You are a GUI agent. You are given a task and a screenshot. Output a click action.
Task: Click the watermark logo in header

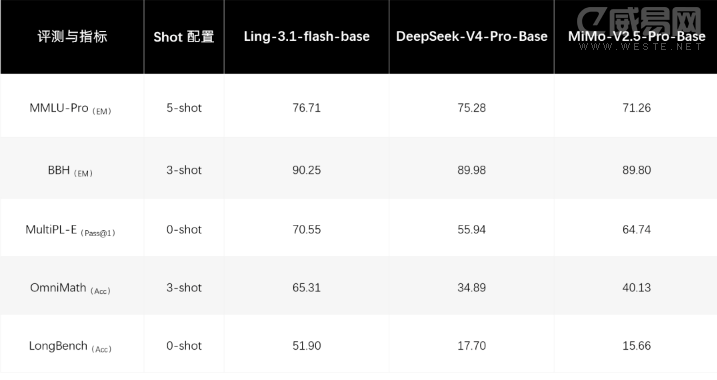pyautogui.click(x=639, y=21)
